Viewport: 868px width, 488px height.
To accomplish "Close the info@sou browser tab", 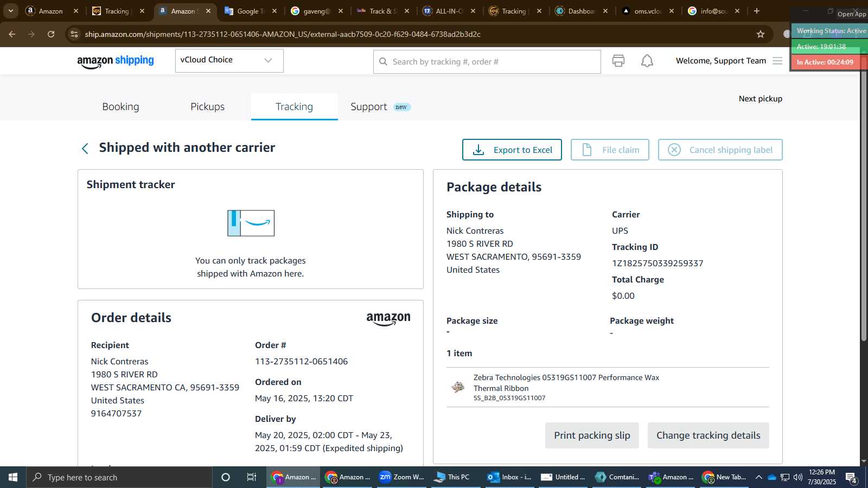I will coord(737,11).
